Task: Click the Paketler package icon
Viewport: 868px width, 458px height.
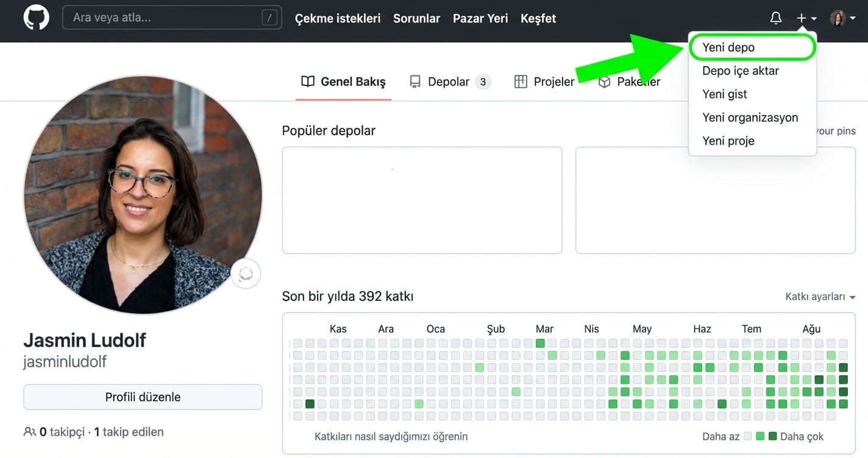Action: pyautogui.click(x=603, y=81)
